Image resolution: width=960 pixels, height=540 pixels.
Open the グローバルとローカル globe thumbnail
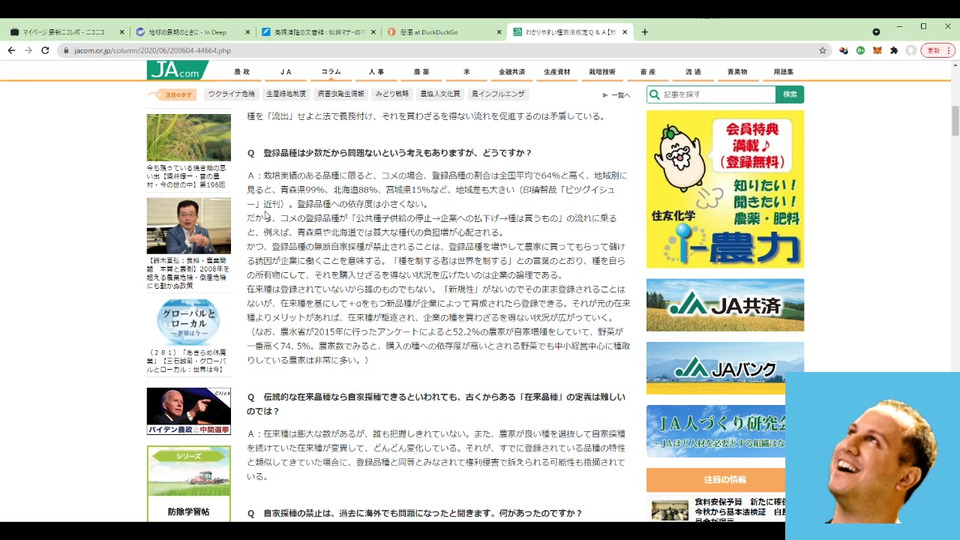coord(188,321)
